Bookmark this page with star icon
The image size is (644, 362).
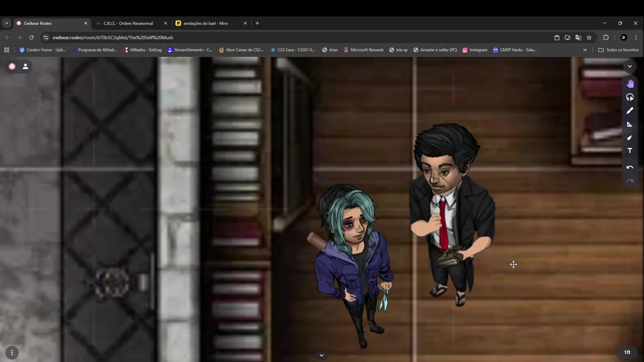point(589,37)
